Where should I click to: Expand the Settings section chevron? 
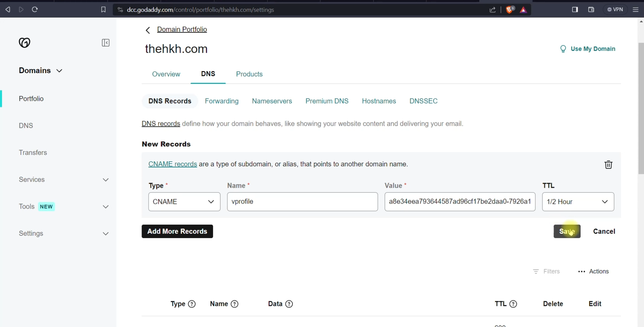106,234
